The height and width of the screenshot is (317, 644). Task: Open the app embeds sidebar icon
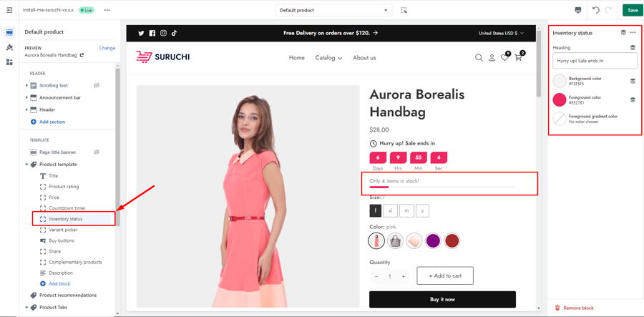(9, 62)
